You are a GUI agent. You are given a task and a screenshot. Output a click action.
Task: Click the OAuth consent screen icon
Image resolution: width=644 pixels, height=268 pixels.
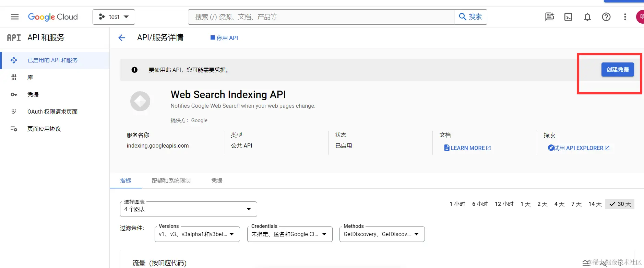[x=14, y=112]
